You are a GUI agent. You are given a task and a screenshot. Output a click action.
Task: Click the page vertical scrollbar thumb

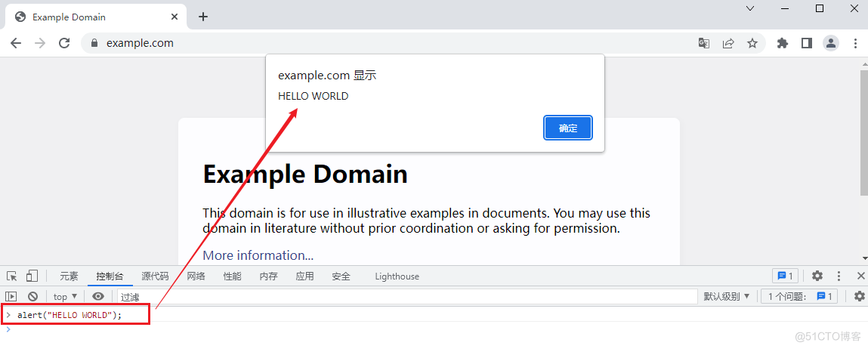pos(864,132)
